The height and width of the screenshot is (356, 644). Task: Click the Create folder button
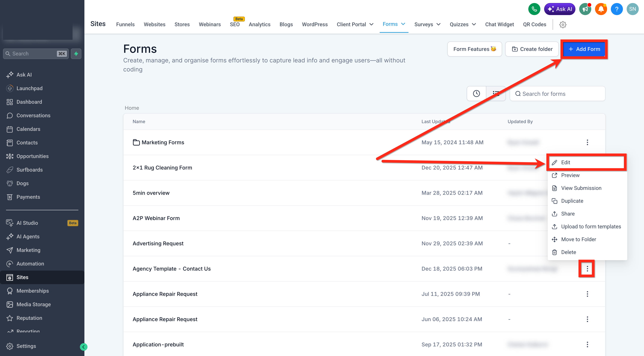click(532, 49)
